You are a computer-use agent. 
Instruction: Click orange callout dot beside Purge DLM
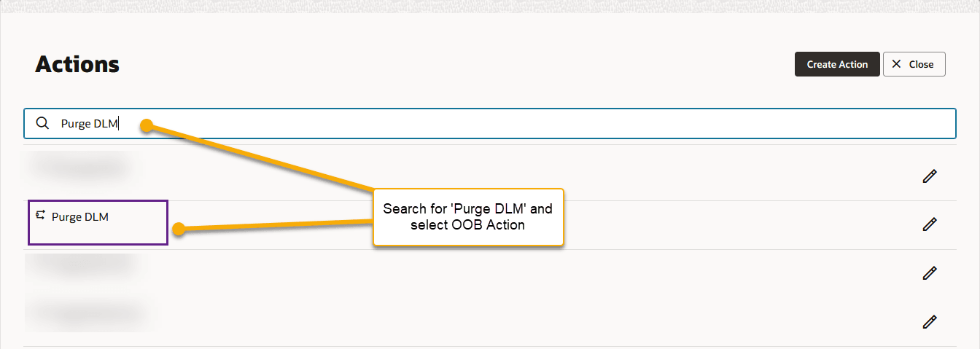pos(176,230)
